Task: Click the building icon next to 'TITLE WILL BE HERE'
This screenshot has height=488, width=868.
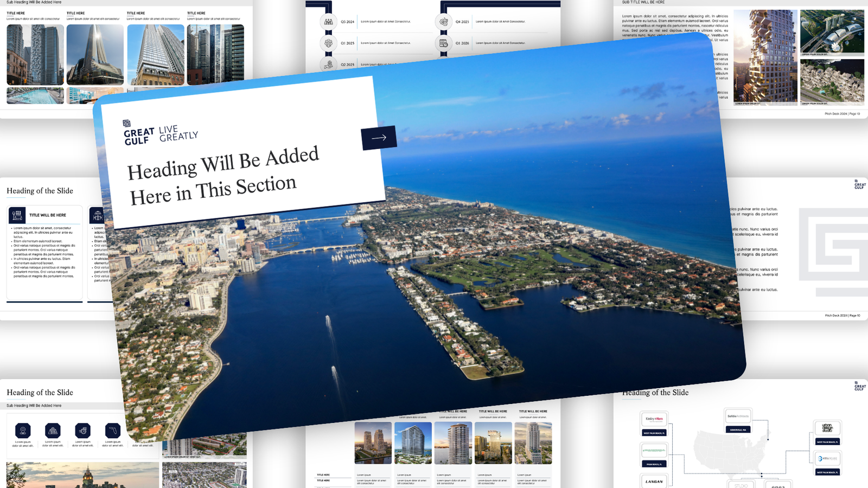Action: [x=17, y=215]
